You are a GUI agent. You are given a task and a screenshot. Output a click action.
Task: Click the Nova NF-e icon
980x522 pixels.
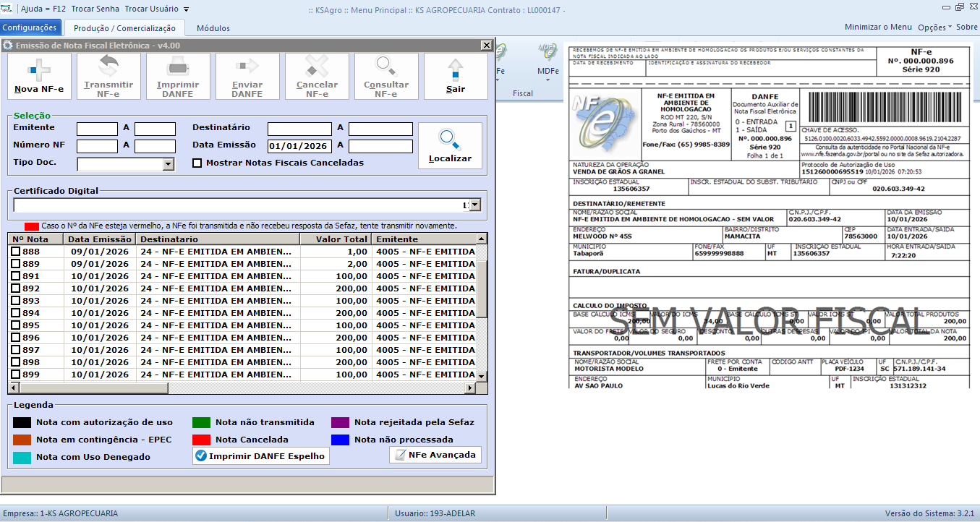[x=39, y=70]
